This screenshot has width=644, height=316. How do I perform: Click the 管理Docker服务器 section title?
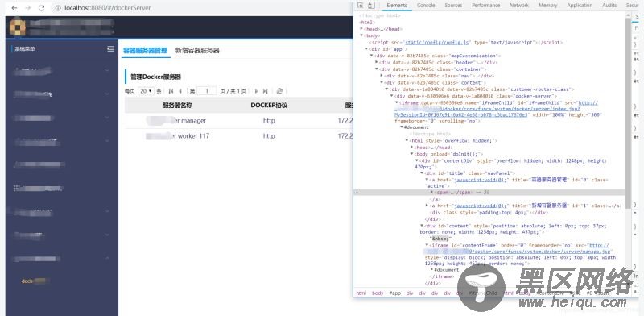click(x=155, y=77)
